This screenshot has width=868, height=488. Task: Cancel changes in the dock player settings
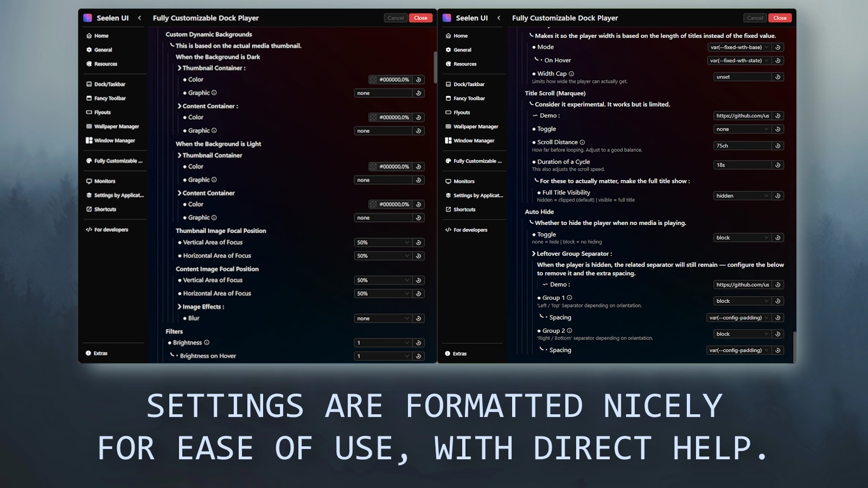coord(395,17)
